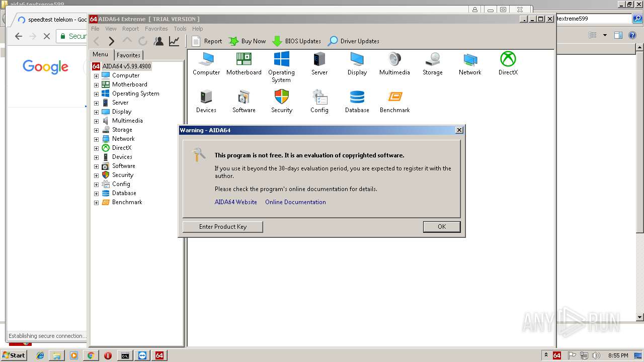The image size is (644, 362).
Task: Close the Warning - AIDA64 dialog
Action: click(x=459, y=130)
